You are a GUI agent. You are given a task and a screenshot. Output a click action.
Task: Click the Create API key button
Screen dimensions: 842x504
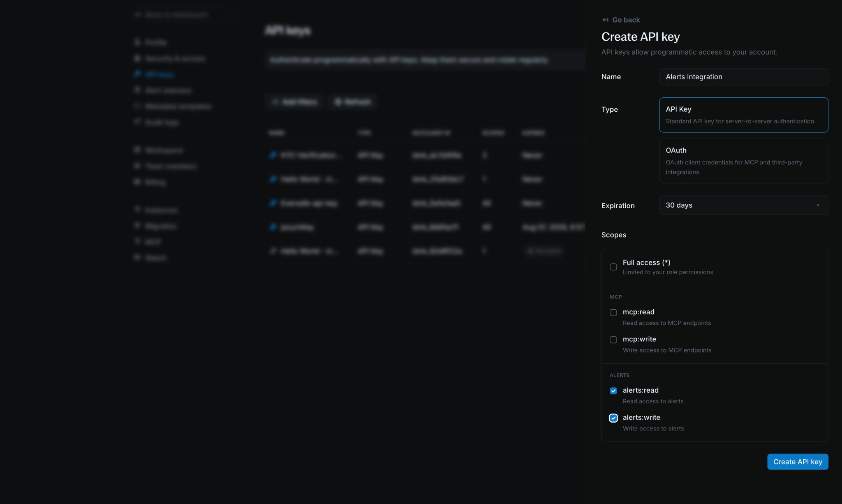(798, 462)
